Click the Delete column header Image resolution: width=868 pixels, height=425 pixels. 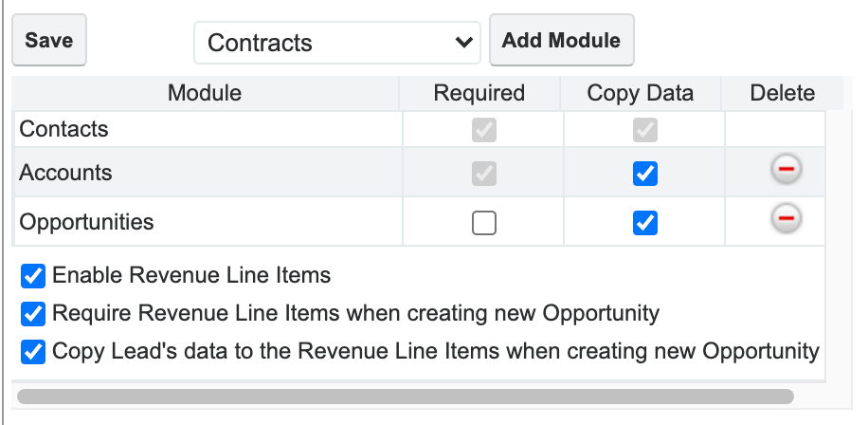point(783,93)
